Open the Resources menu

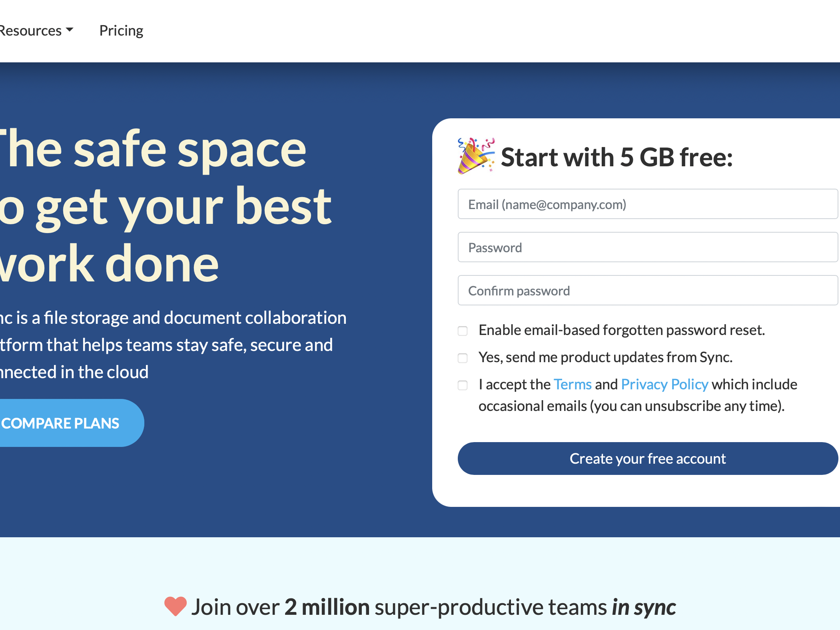pos(30,31)
